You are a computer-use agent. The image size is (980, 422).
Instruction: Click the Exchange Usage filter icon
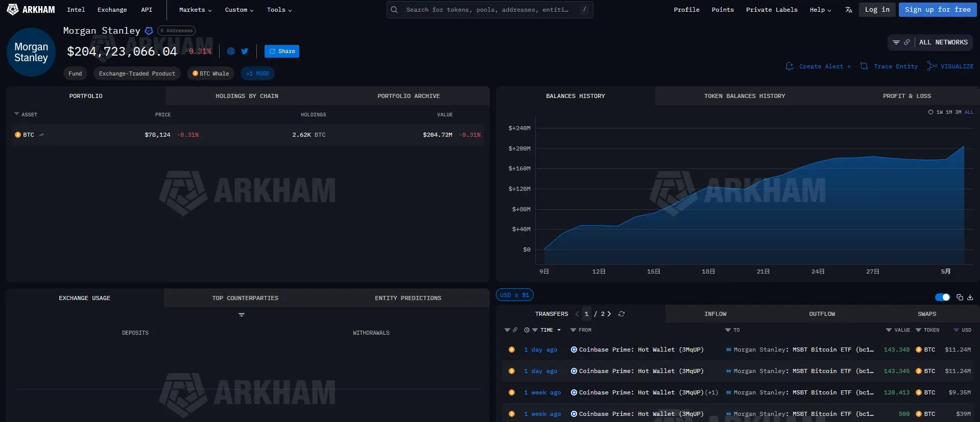click(242, 315)
